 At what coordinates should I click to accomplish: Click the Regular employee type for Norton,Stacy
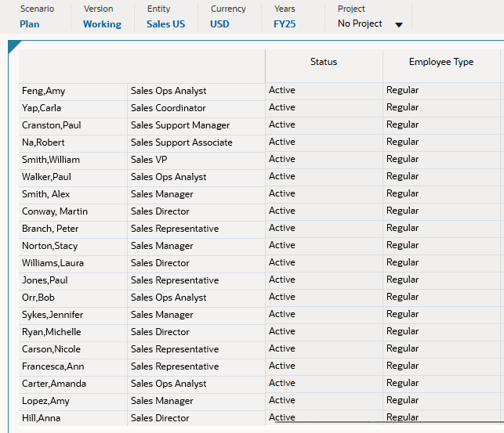pyautogui.click(x=441, y=246)
